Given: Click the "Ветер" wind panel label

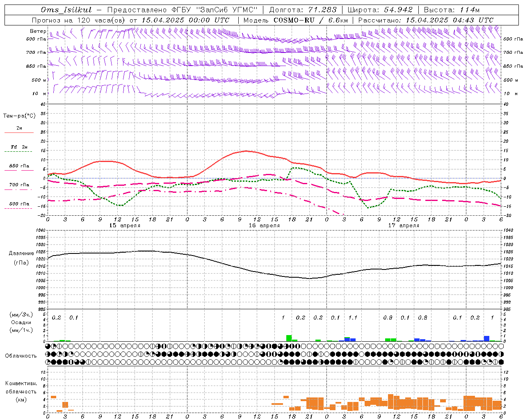Looking at the screenshot, I should (38, 31).
